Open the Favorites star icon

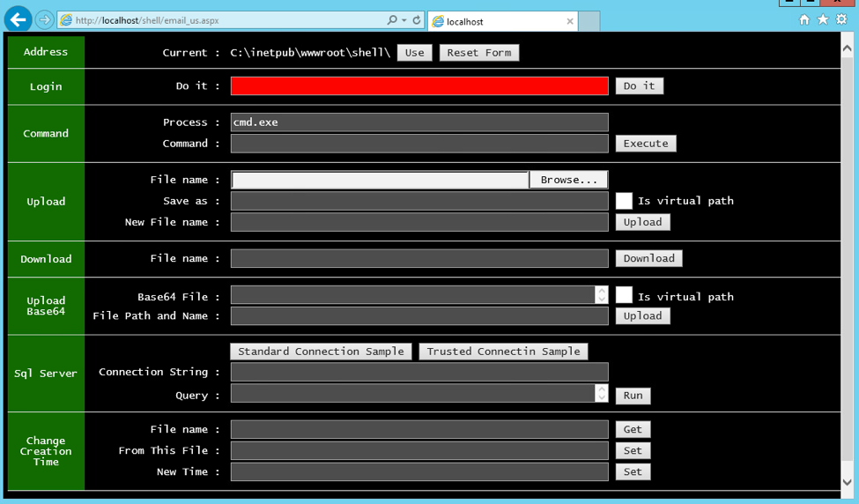[x=823, y=19]
